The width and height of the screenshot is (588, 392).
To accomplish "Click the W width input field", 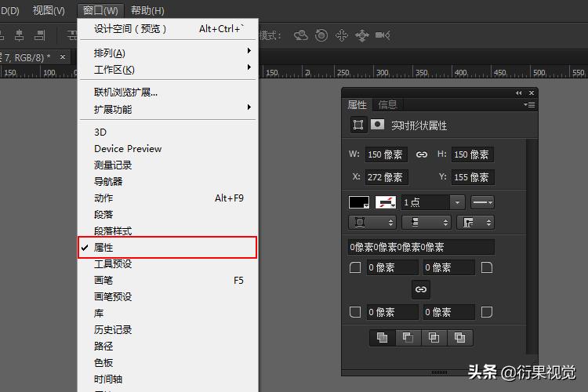I will click(387, 154).
